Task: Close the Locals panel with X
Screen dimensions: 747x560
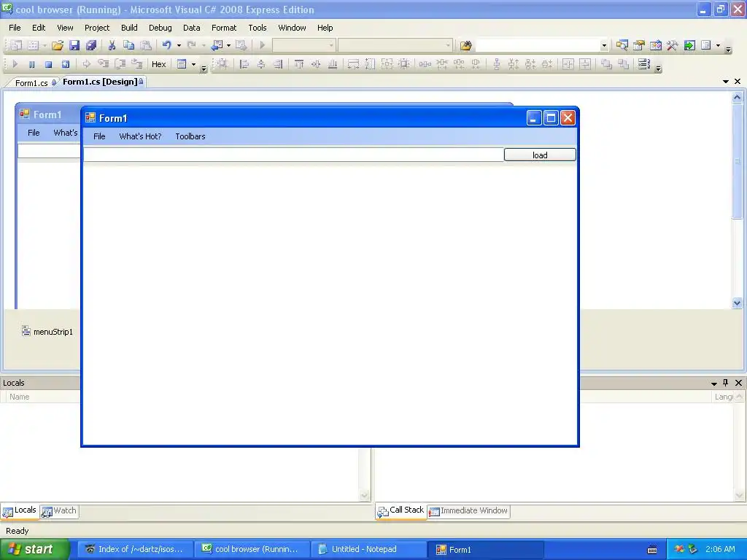Action: [738, 383]
